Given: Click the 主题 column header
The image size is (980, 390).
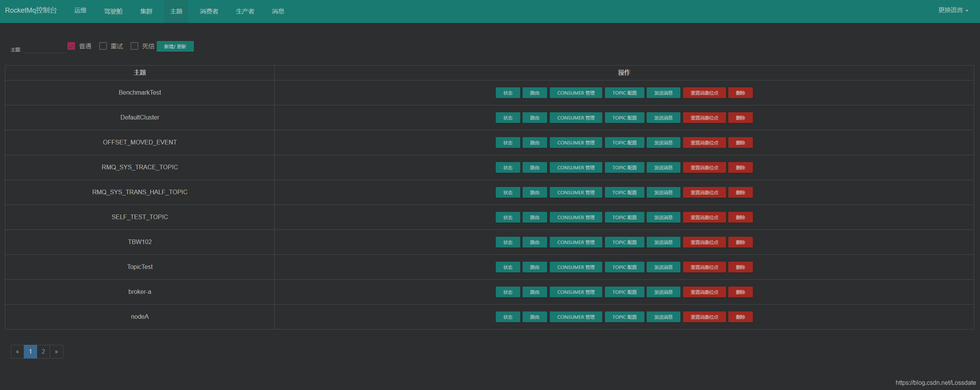Looking at the screenshot, I should coord(140,72).
